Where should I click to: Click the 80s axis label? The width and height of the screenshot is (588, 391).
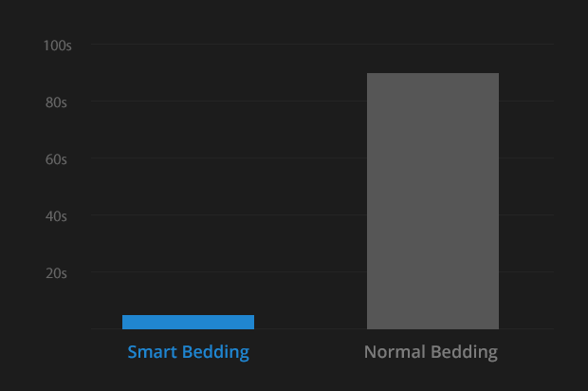pyautogui.click(x=56, y=102)
